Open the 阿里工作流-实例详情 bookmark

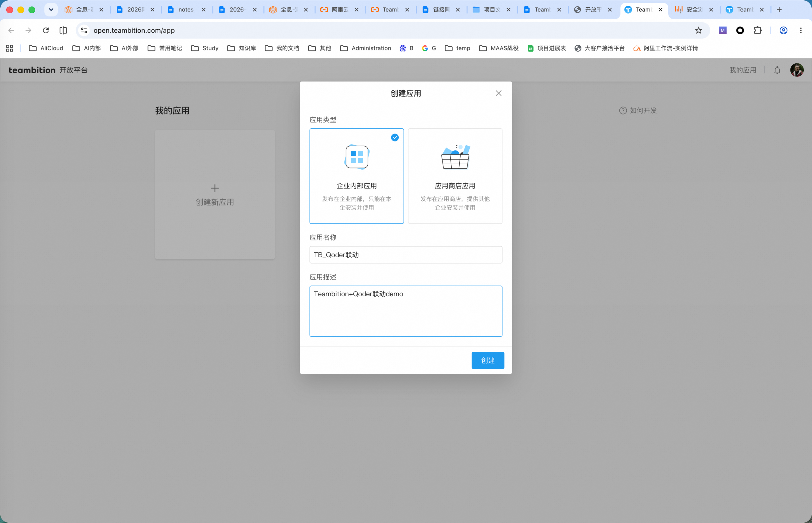[665, 48]
